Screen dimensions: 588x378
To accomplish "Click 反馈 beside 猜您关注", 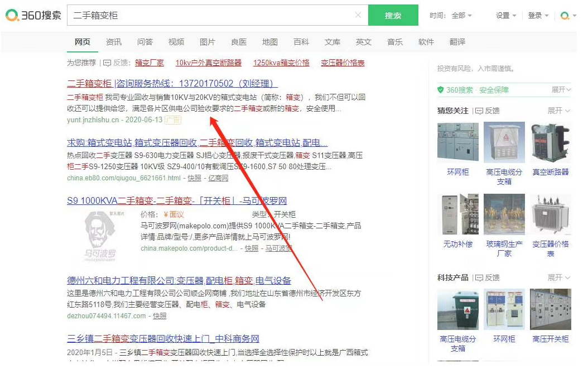I will click(488, 111).
